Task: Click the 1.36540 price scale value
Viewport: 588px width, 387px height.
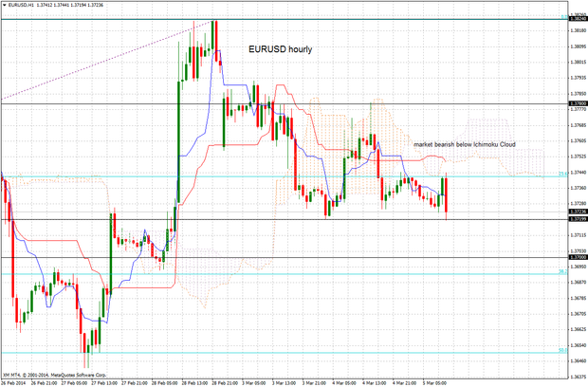Action: (578, 345)
